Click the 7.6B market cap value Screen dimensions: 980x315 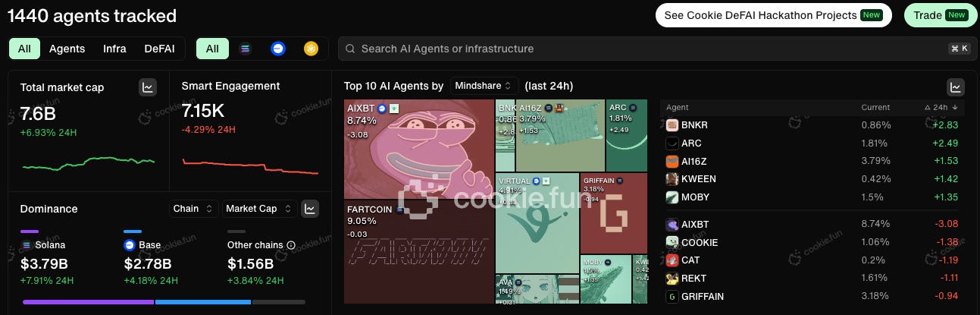[38, 112]
